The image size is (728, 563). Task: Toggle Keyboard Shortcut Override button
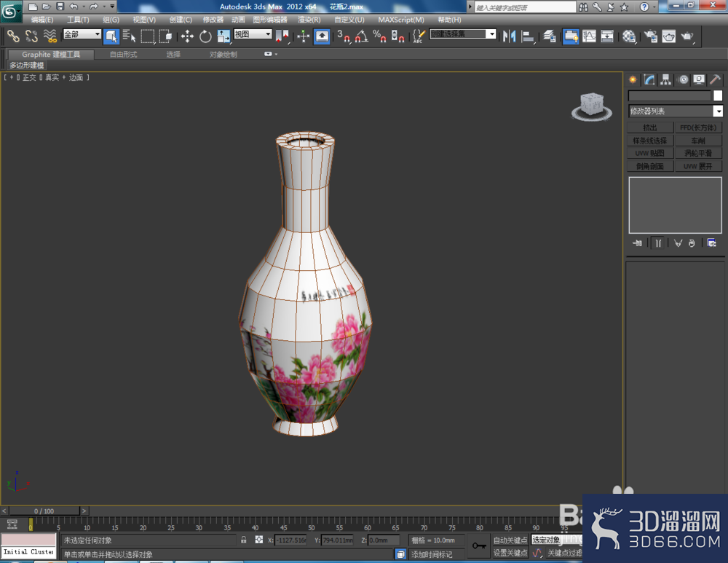point(322,36)
